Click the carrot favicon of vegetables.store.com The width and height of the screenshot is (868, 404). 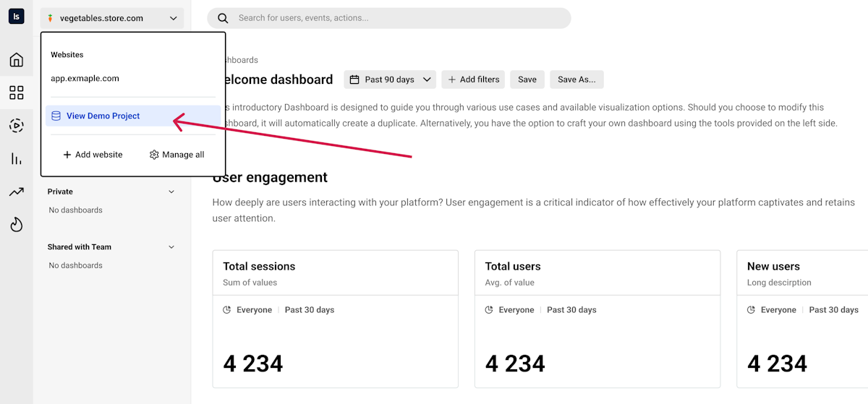point(51,18)
